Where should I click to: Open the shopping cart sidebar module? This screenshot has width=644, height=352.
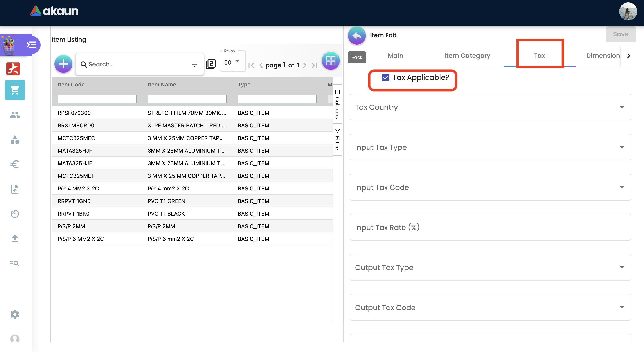click(15, 90)
